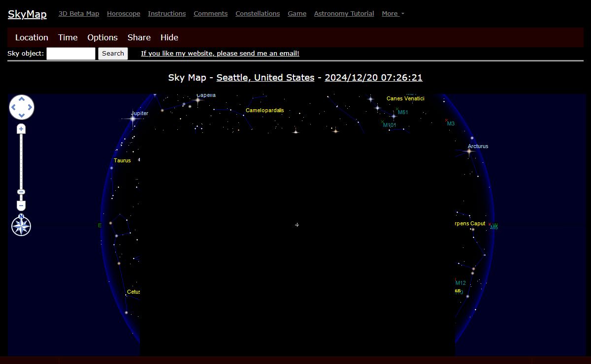Open the Comments link
The width and height of the screenshot is (591, 364).
coord(211,14)
